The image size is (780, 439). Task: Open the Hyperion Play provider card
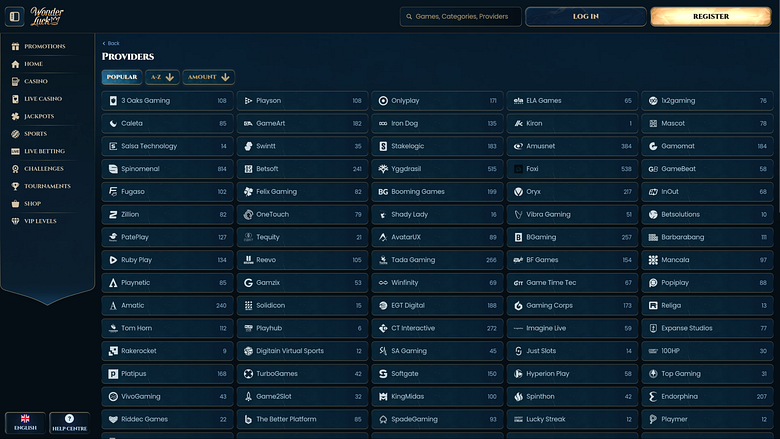(x=573, y=374)
